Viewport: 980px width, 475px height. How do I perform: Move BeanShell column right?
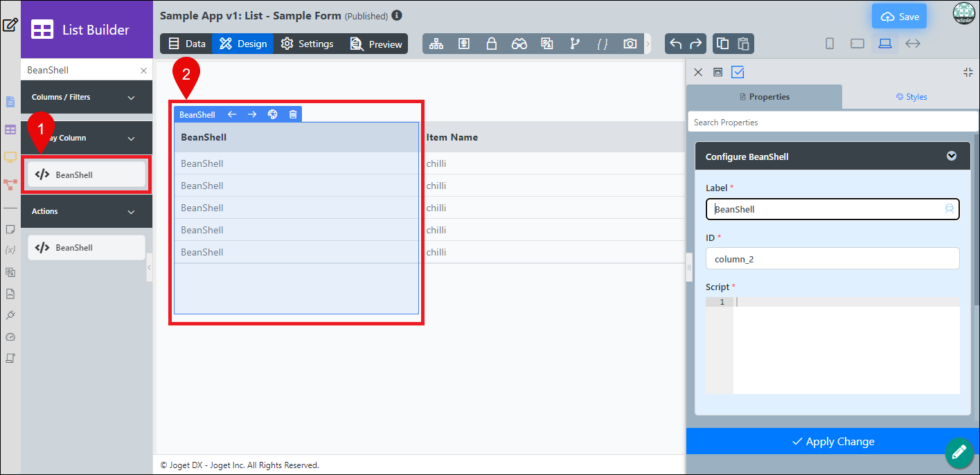252,114
